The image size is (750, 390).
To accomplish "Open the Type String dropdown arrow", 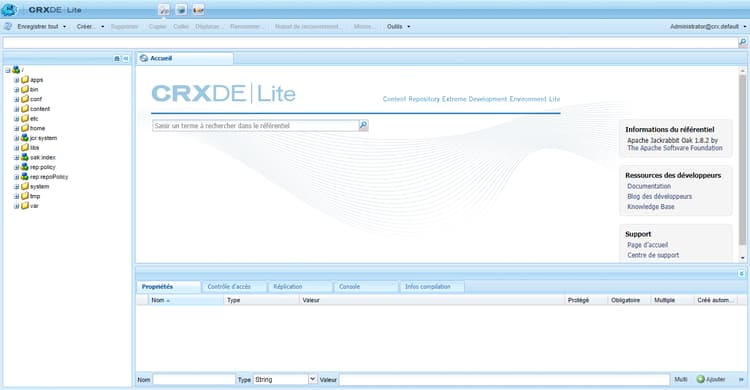I will (x=312, y=379).
